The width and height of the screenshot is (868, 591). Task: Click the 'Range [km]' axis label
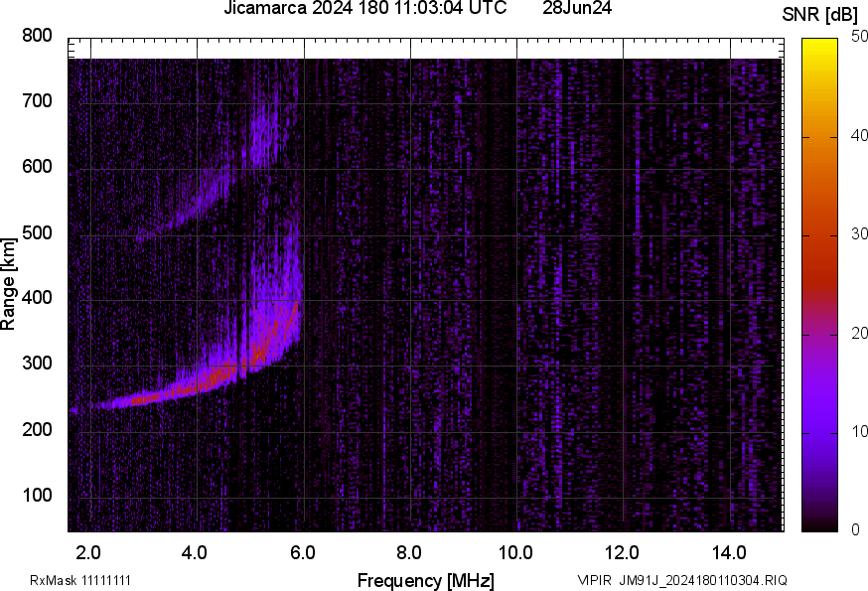pos(8,284)
